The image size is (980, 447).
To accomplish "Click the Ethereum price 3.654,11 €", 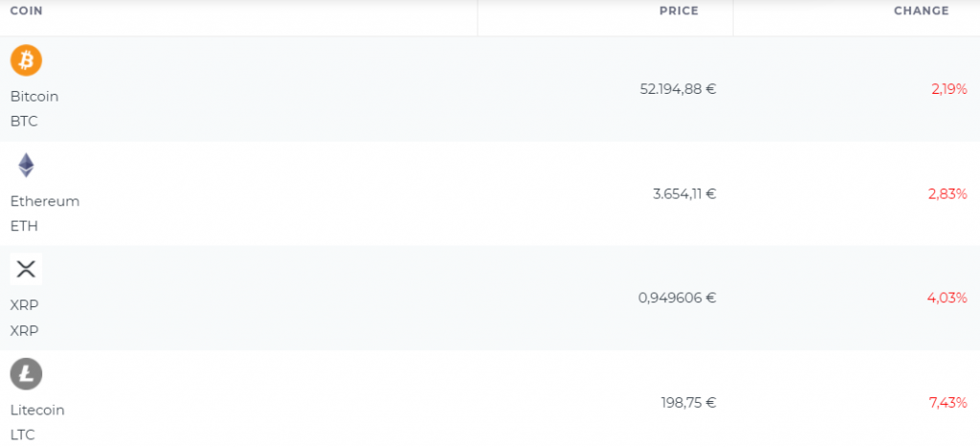I will [684, 193].
